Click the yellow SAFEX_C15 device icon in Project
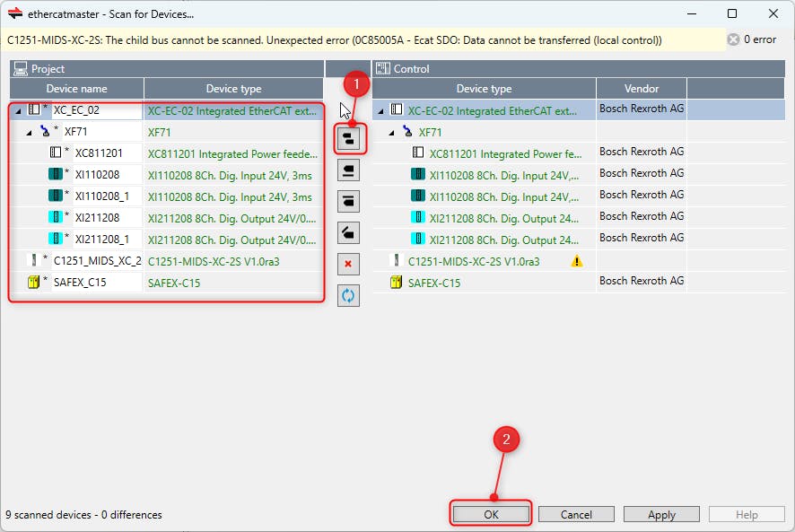Screen dimensions: 795x532 pos(34,283)
